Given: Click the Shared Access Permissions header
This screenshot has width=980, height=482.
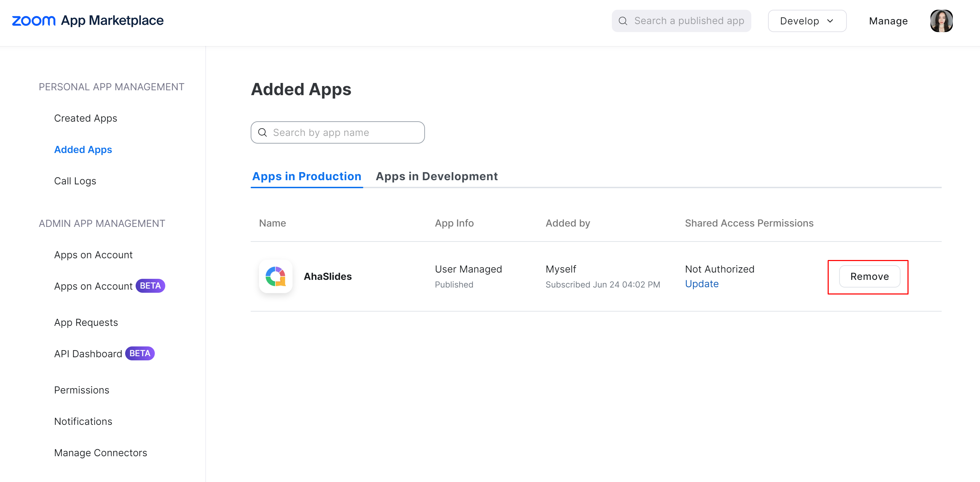Looking at the screenshot, I should [x=749, y=223].
